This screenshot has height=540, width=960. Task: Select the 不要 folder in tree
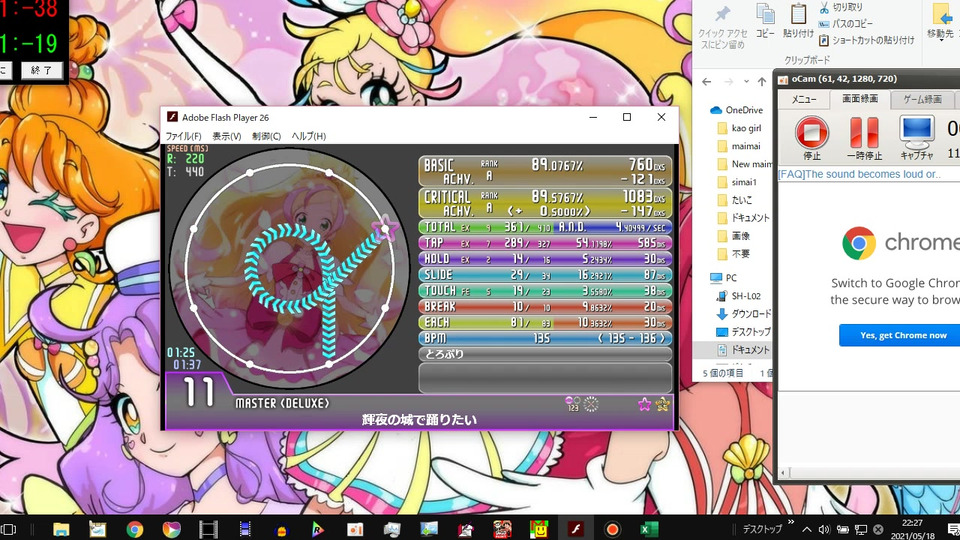coord(733,253)
